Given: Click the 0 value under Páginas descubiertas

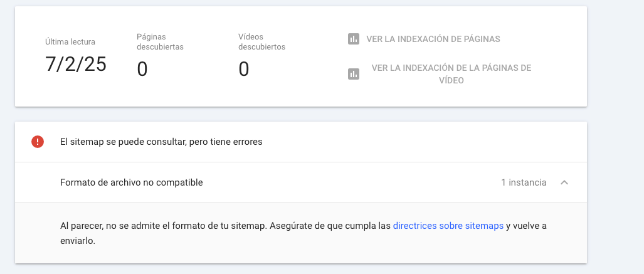Looking at the screenshot, I should click(x=142, y=69).
